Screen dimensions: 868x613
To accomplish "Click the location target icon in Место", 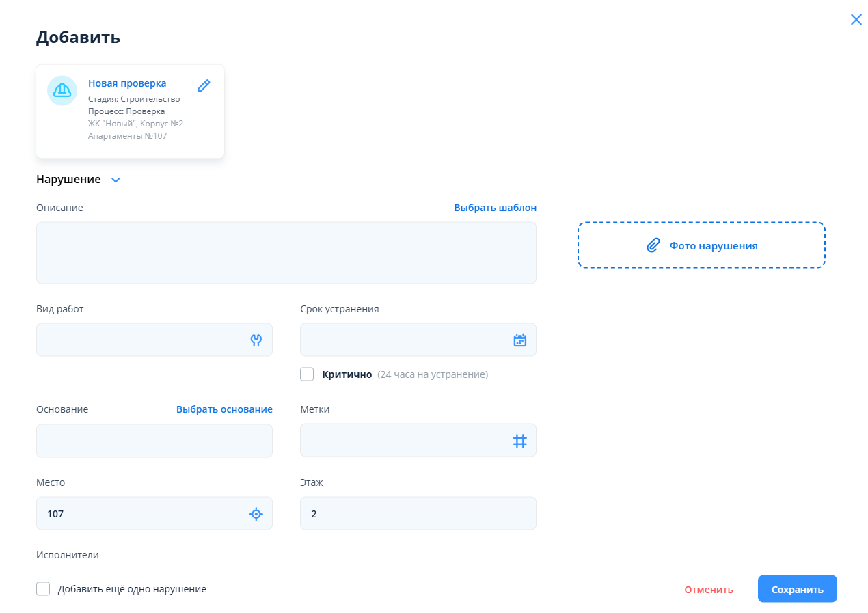I will (256, 514).
